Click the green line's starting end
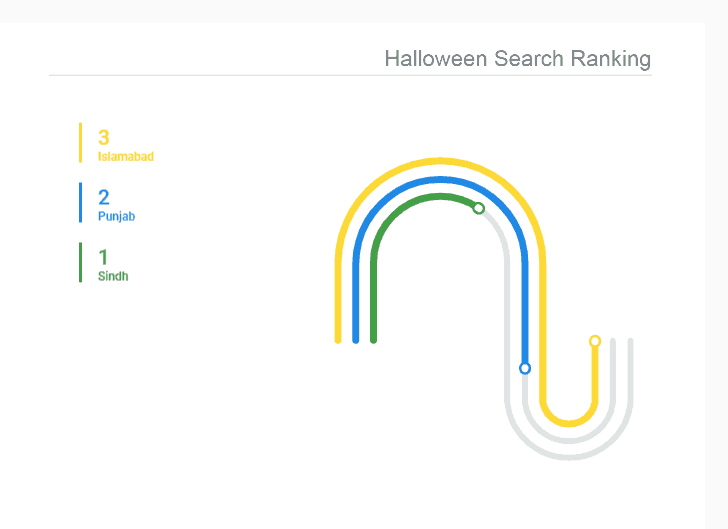The height and width of the screenshot is (529, 728). 373,339
